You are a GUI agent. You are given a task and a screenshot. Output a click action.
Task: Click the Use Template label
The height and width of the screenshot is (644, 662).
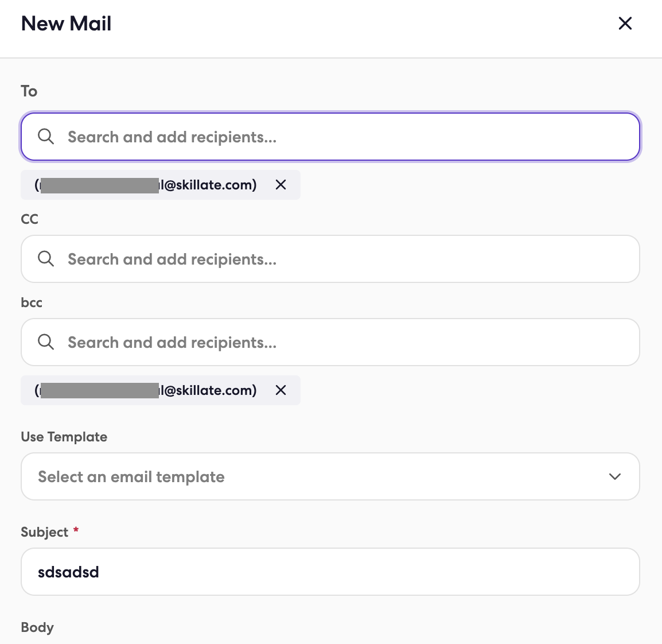(x=64, y=437)
